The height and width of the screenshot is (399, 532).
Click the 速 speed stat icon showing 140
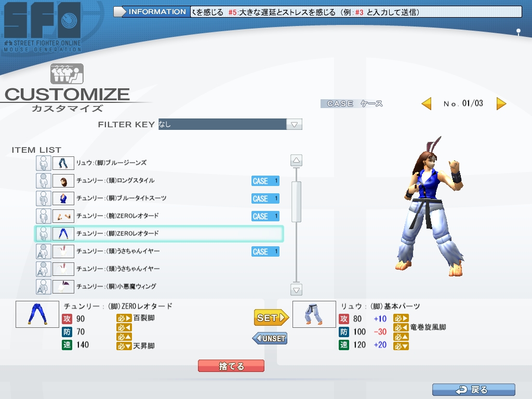[67, 345]
